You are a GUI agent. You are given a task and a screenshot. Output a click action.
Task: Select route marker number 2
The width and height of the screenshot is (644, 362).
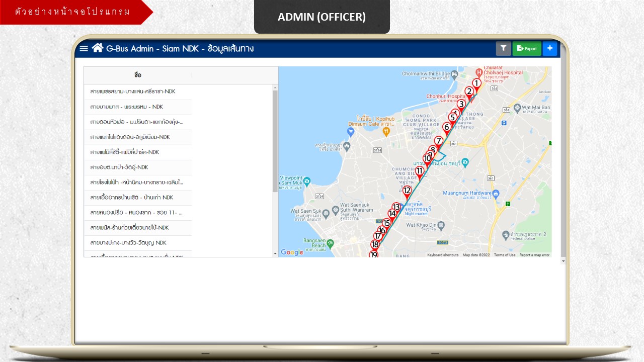[x=469, y=93]
